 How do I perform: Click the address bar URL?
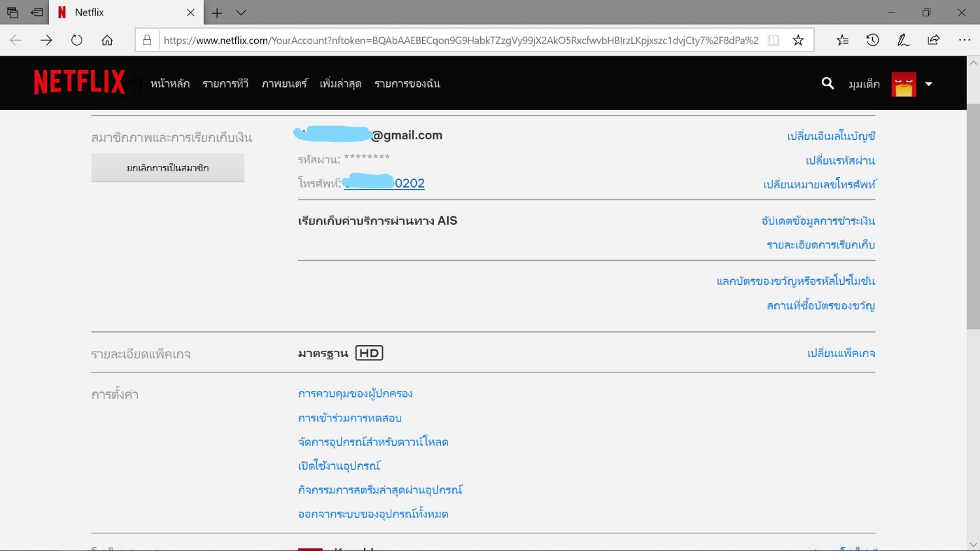pos(461,40)
